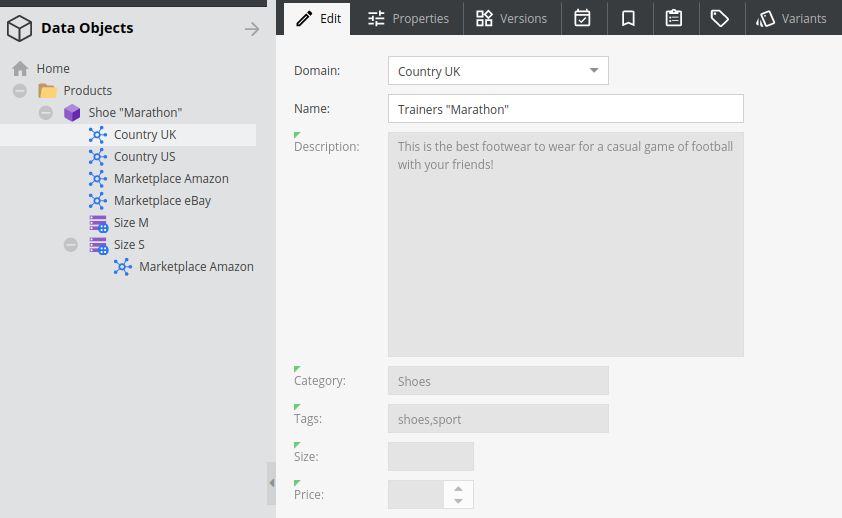Click the purple cube icon for Shoe "Marathon"

[x=72, y=113]
